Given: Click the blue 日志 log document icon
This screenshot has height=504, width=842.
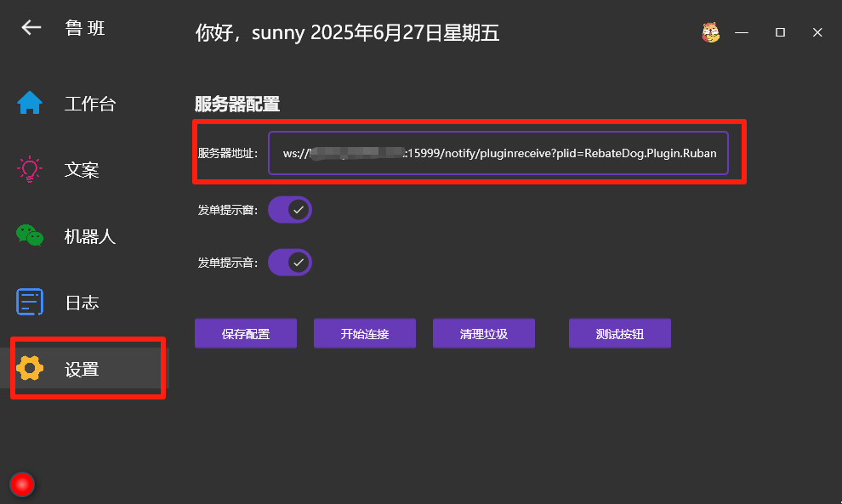Looking at the screenshot, I should [x=30, y=302].
